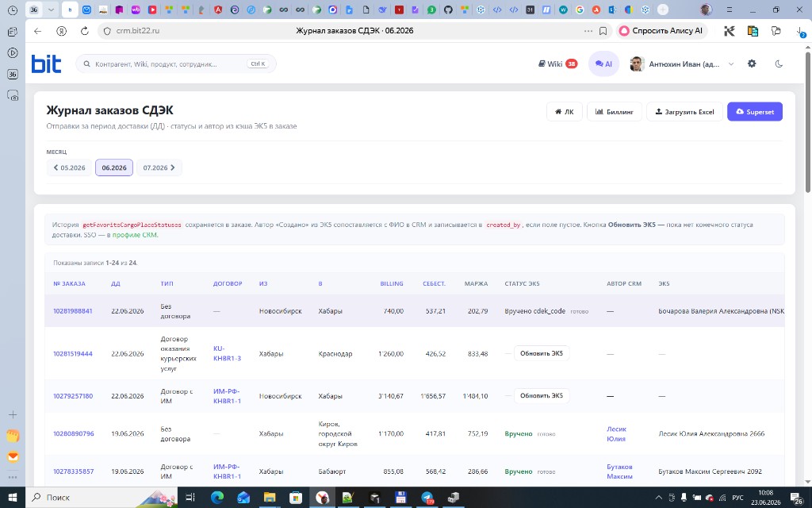Click the ЛК home button

[x=564, y=111]
